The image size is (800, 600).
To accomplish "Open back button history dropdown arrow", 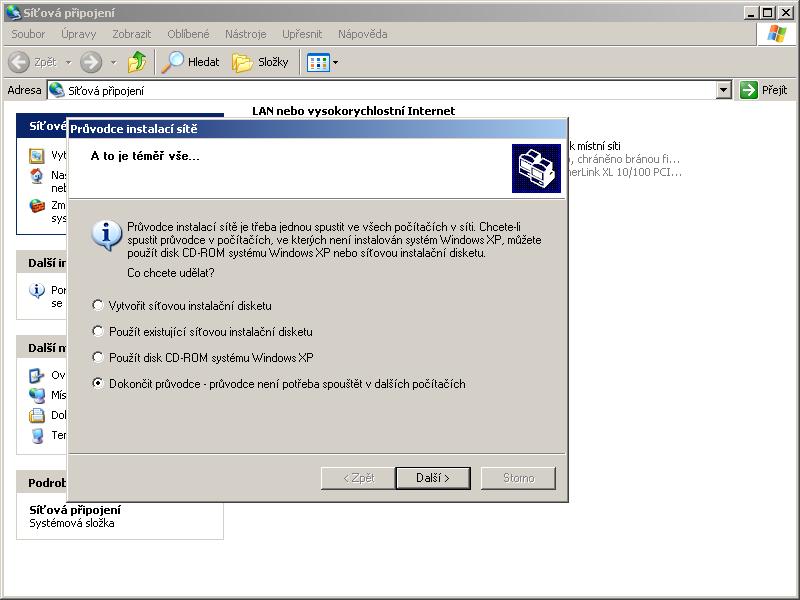I will click(x=68, y=62).
